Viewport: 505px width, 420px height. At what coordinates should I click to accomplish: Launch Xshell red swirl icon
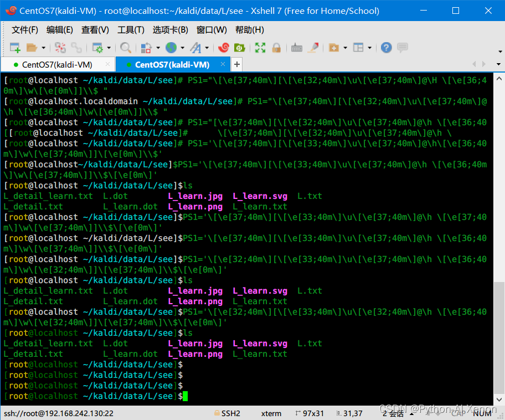224,48
